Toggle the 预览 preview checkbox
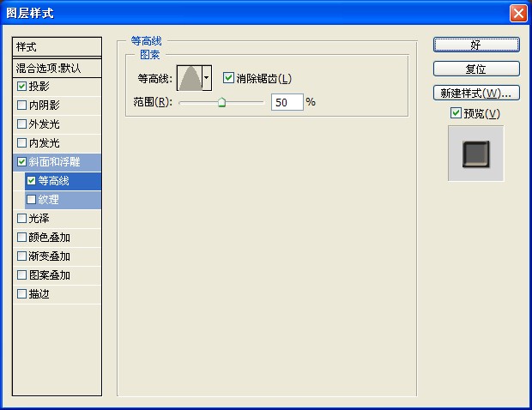 tap(456, 113)
